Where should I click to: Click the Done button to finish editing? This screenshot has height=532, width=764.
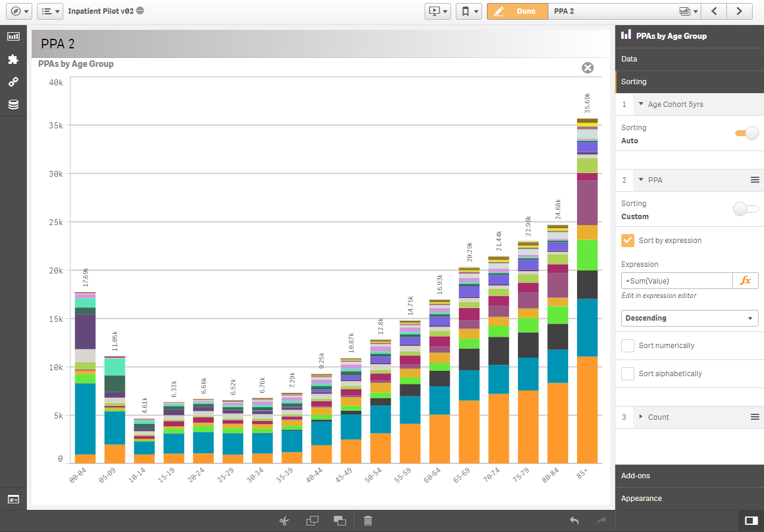coord(517,11)
